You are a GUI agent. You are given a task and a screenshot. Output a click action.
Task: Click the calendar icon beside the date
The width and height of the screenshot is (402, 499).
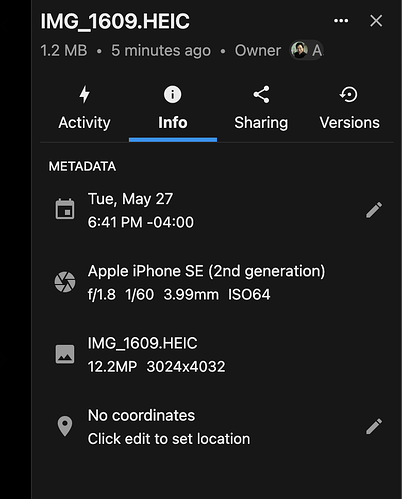pyautogui.click(x=65, y=209)
